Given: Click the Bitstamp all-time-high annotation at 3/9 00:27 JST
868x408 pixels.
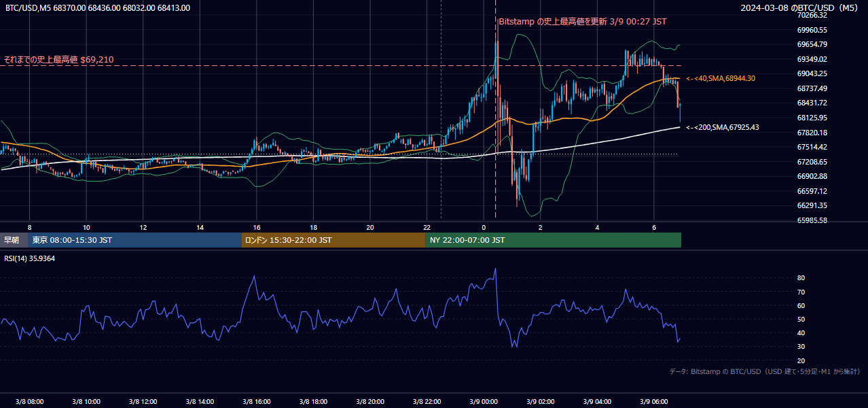Looking at the screenshot, I should [583, 22].
